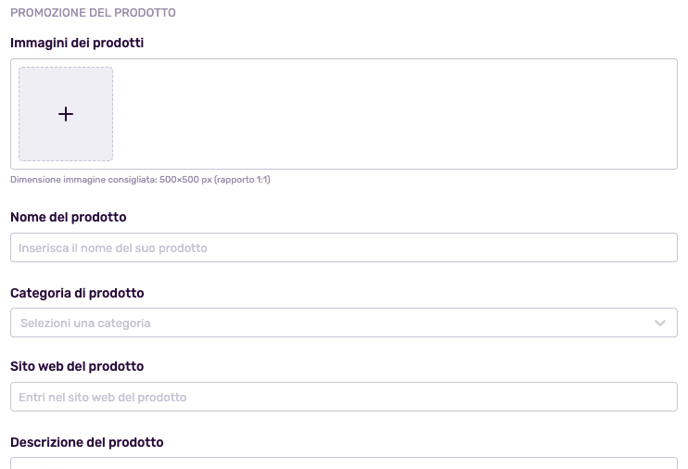
Task: Click the 'Immagini dei prodotti' label
Action: [x=77, y=43]
